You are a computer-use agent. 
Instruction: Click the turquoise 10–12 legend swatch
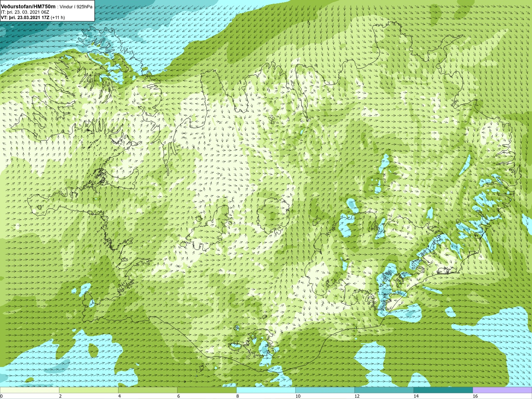325,390
